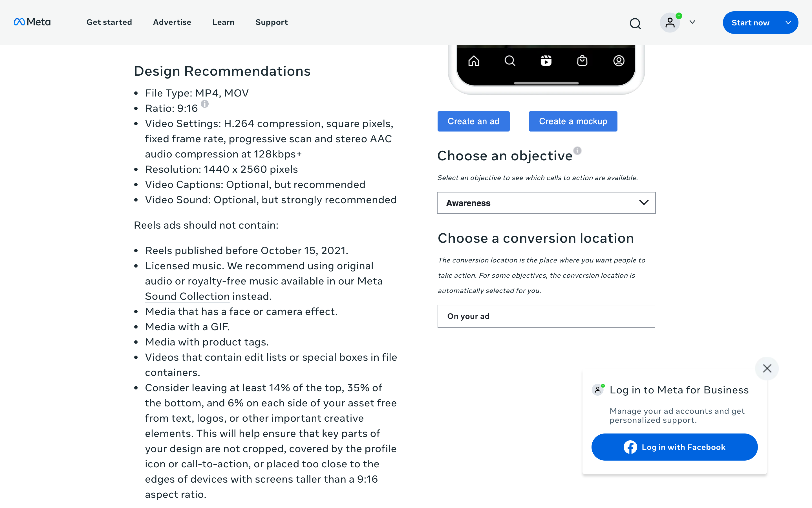Viewport: 812px width, 508px height.
Task: Open the Learn menu
Action: point(223,22)
